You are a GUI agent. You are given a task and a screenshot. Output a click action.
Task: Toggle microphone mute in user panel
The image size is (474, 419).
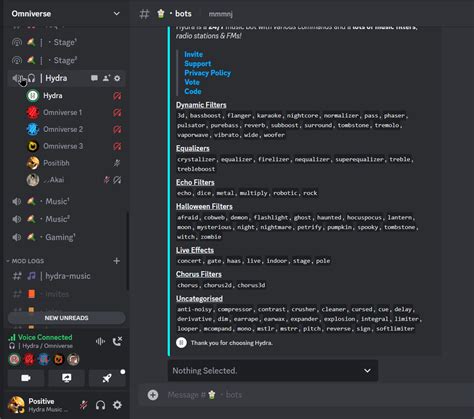pyautogui.click(x=84, y=405)
